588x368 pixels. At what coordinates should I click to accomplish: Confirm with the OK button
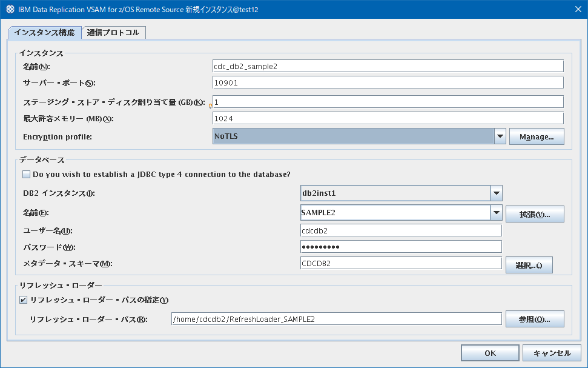[490, 353]
